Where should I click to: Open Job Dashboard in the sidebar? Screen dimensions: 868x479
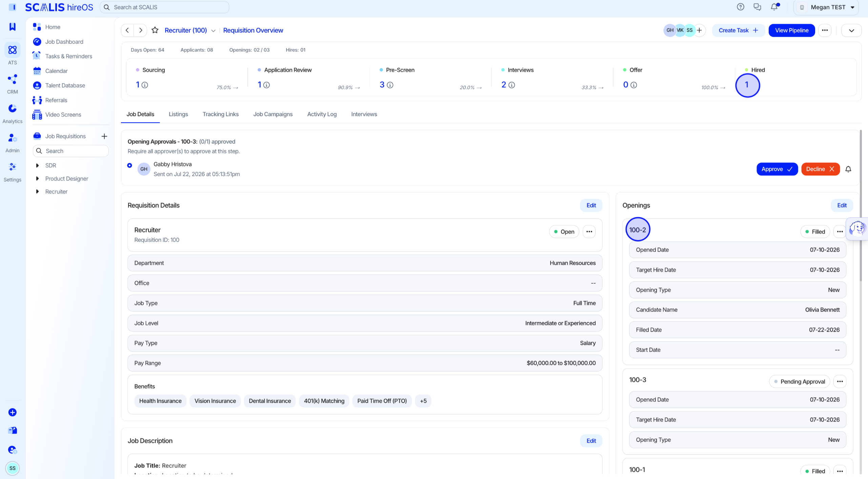coord(64,42)
